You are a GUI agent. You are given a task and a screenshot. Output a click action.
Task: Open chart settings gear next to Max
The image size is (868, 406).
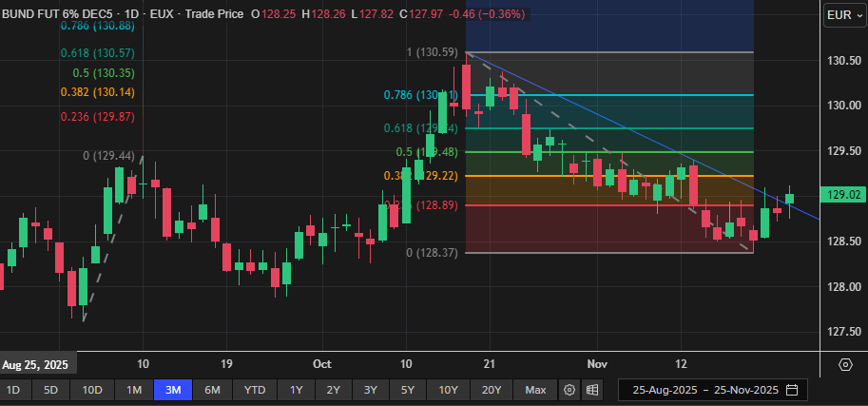coord(569,390)
